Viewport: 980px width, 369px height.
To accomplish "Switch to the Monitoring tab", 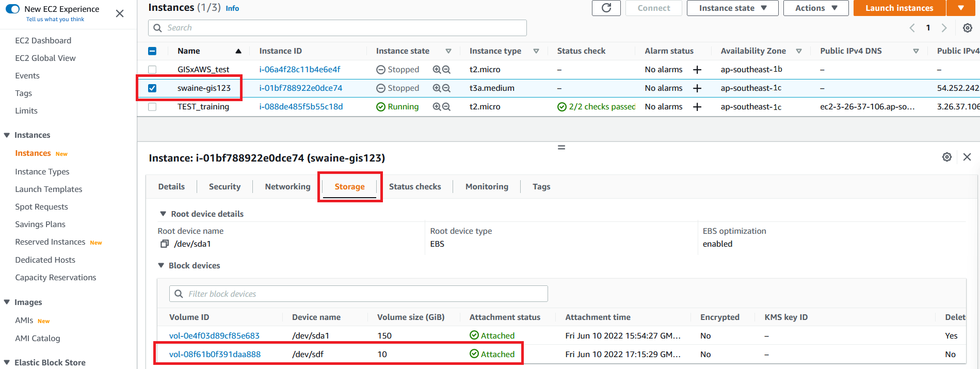I will (x=487, y=187).
